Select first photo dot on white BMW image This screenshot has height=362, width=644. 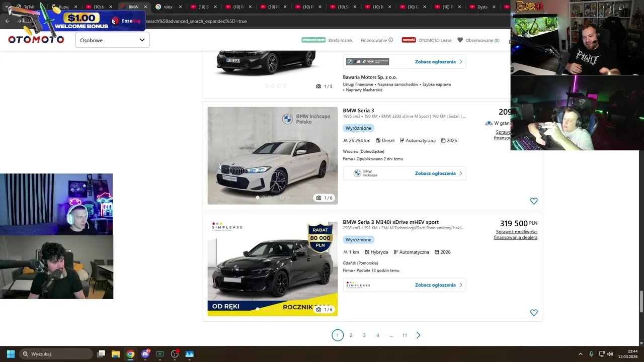[258, 198]
